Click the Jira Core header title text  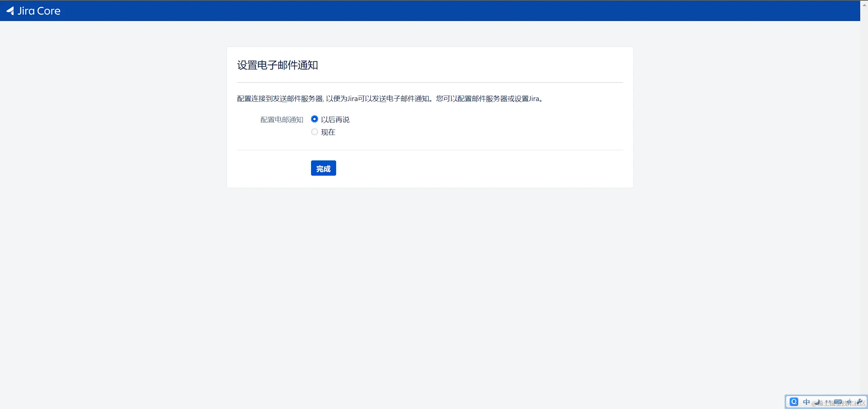click(x=39, y=11)
